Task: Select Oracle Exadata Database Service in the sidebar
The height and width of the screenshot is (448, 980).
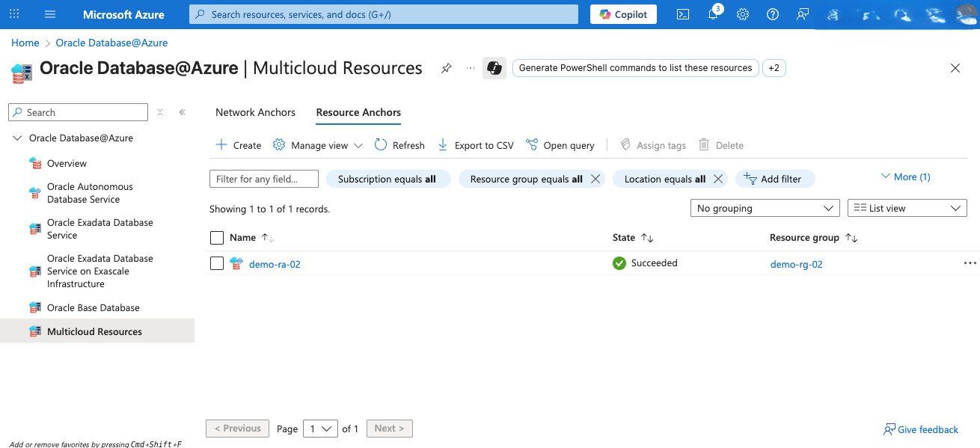Action: (x=99, y=229)
